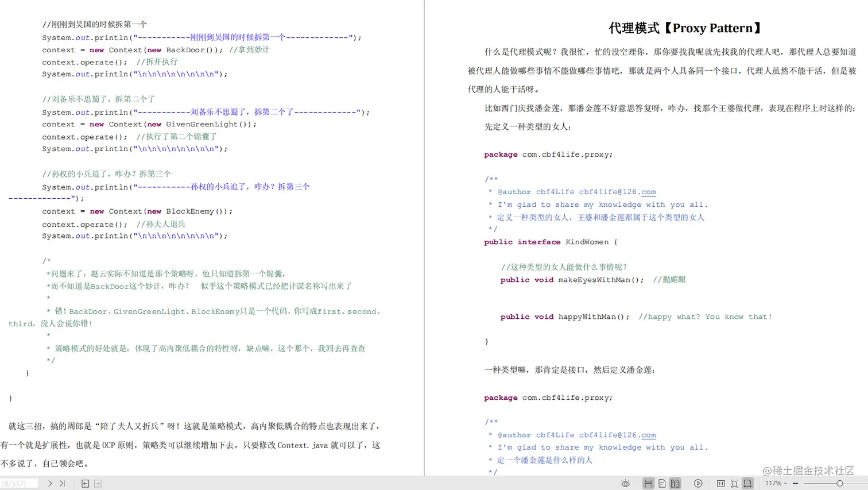Image resolution: width=868 pixels, height=490 pixels.
Task: Jump to the last page
Action: point(62,483)
